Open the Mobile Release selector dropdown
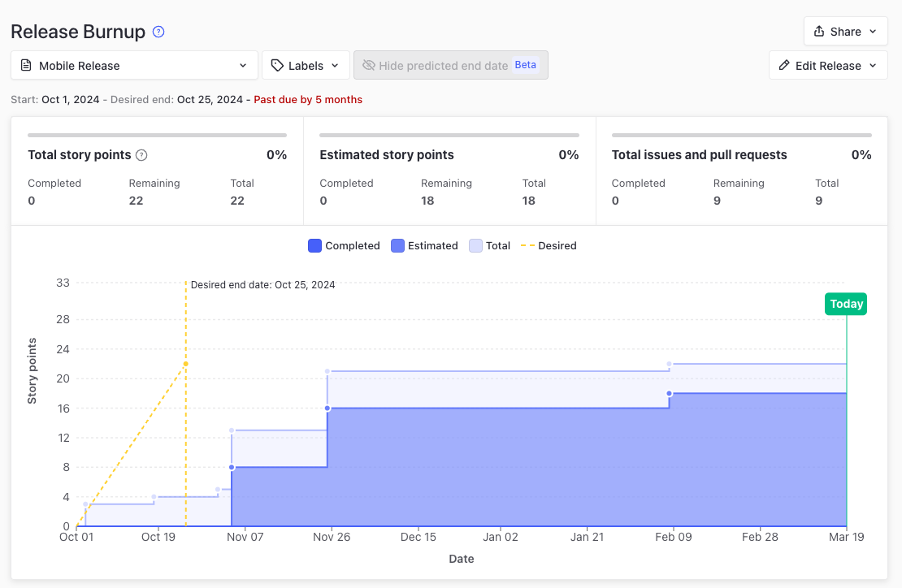902x588 pixels. [134, 66]
